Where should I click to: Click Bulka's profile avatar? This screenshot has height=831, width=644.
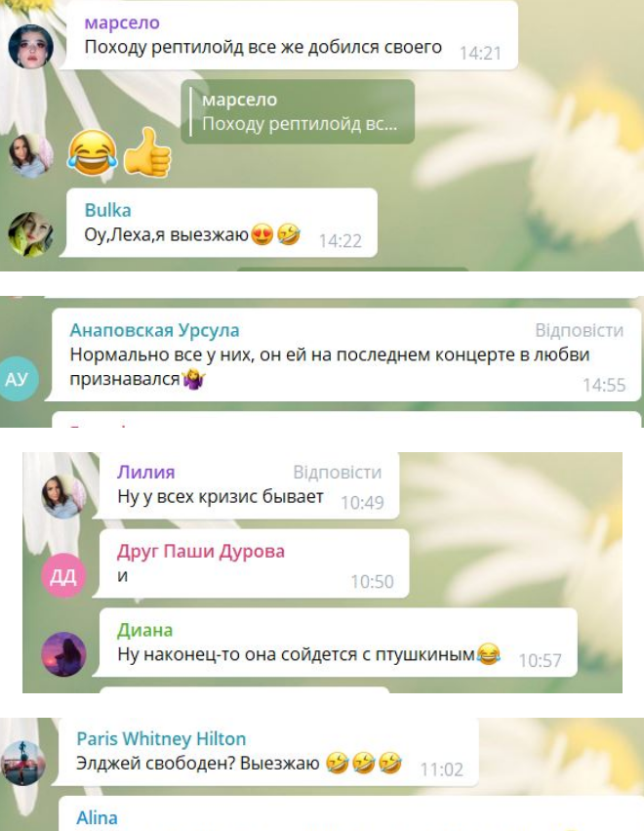tap(30, 233)
